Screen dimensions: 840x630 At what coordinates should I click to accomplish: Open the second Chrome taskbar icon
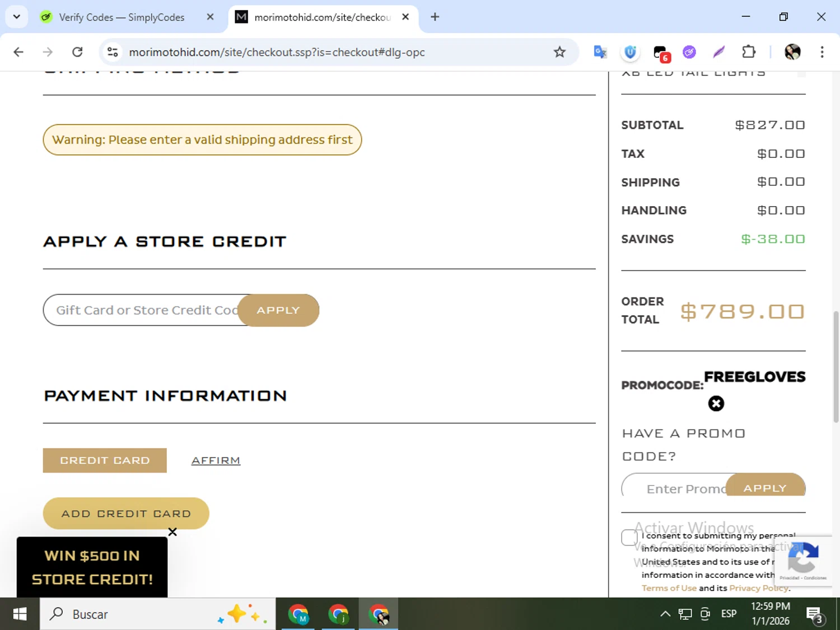click(x=338, y=614)
